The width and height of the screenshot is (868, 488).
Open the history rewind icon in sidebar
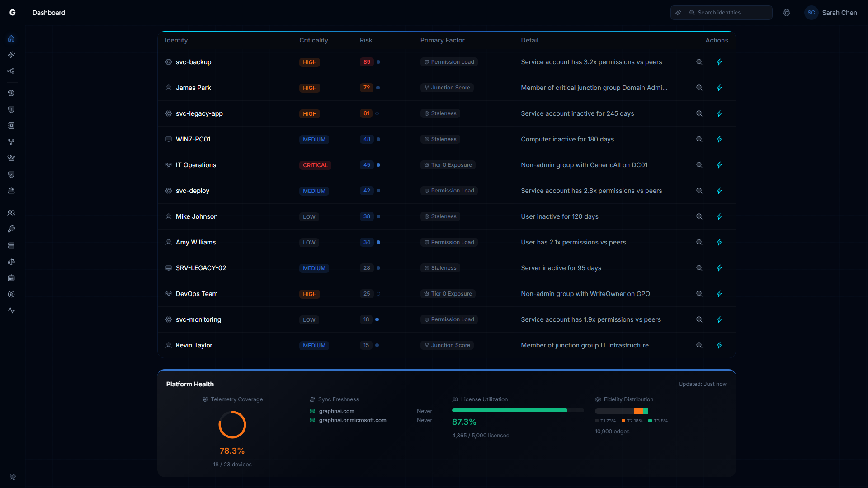(11, 93)
